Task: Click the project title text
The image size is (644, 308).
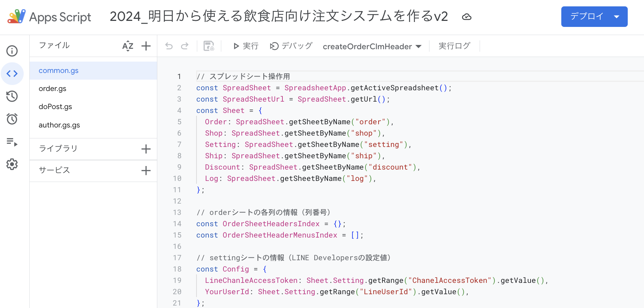Action: [x=279, y=16]
